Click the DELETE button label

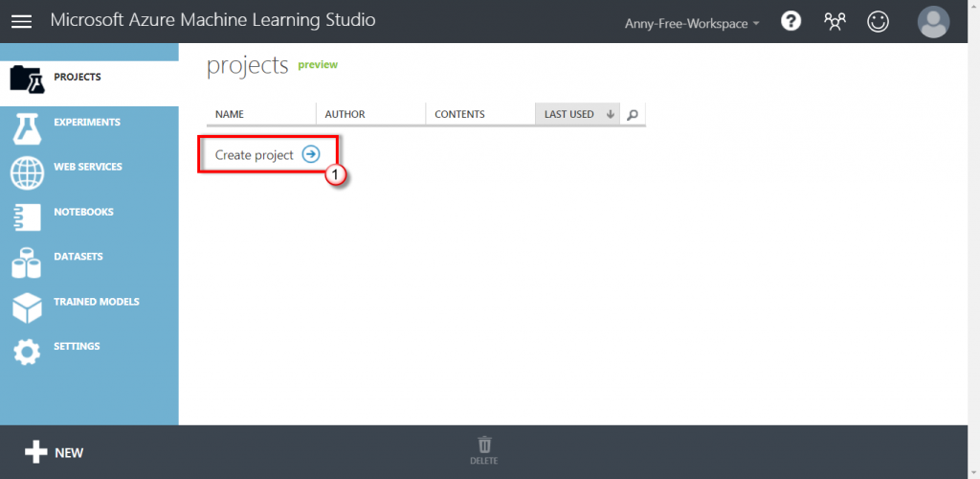pos(484,461)
